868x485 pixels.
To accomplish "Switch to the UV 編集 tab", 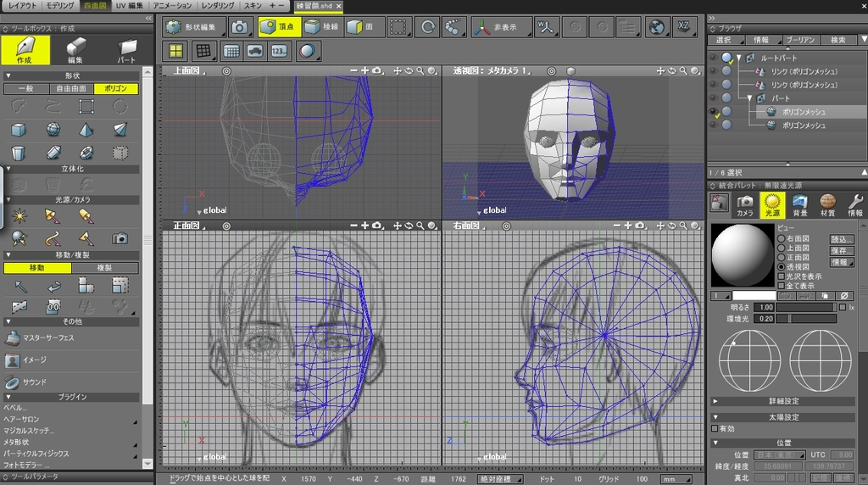I will pyautogui.click(x=130, y=6).
